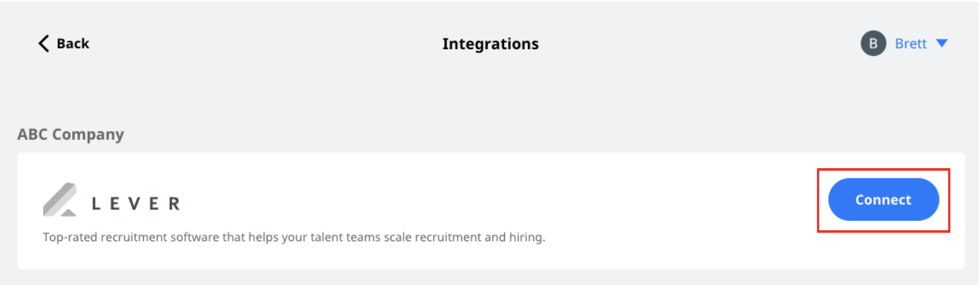Viewport: 980px width, 285px height.
Task: Select the ABC Company heading
Action: coord(71,135)
